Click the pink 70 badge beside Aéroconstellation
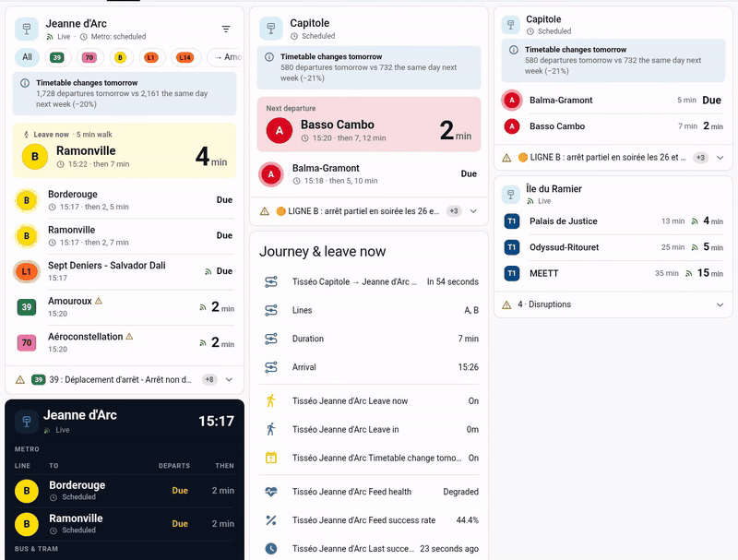The image size is (738, 560). 27,342
